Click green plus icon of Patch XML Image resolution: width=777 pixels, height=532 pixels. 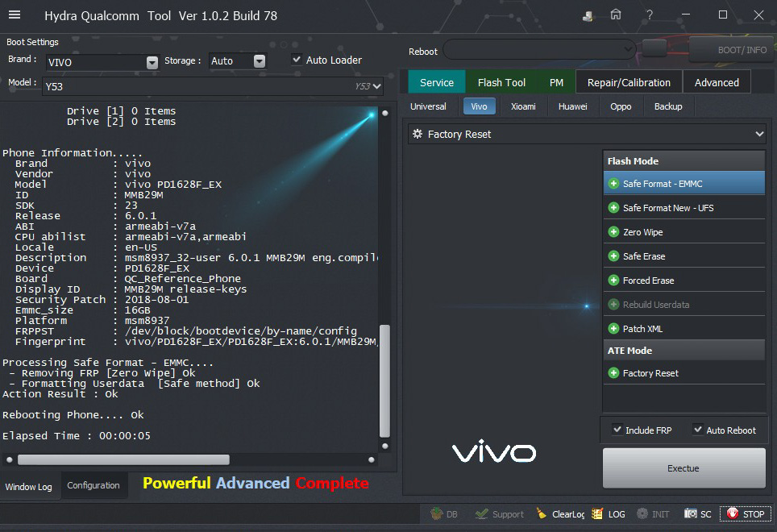[x=613, y=328]
